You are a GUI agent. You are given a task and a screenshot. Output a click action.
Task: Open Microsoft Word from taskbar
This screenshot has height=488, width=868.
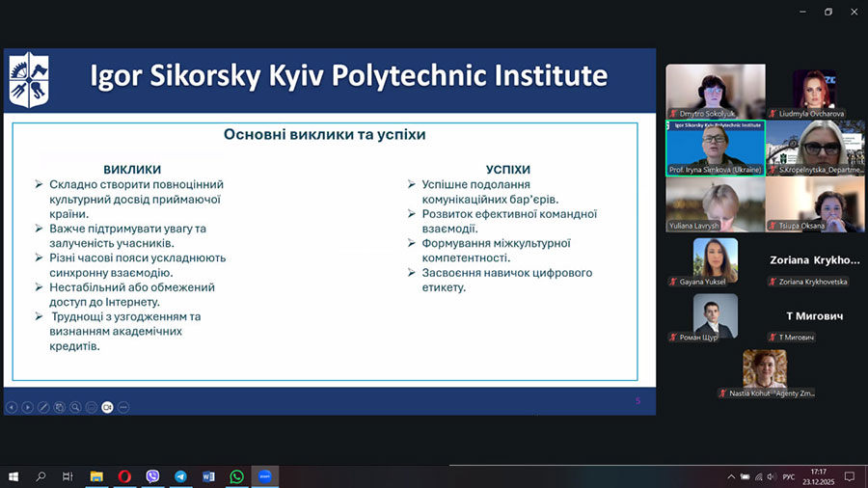[208, 476]
